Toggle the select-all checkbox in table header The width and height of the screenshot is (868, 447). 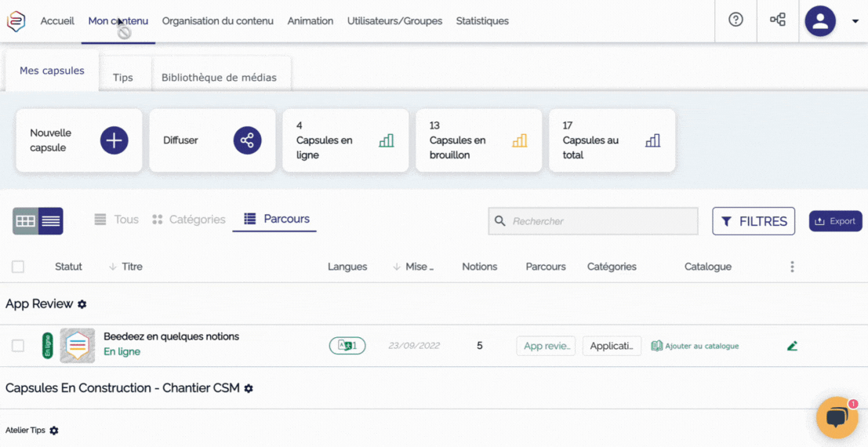18,267
